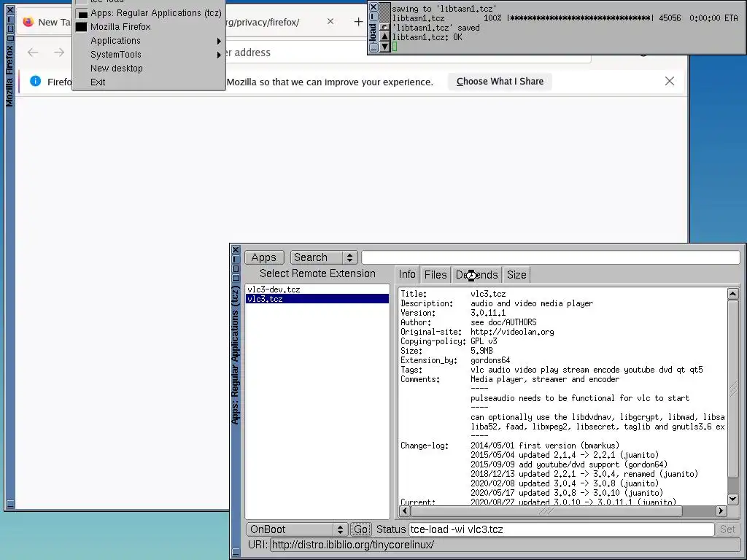Viewport: 747px width, 560px height.
Task: Click the Status field showing tce-load command
Action: point(561,529)
